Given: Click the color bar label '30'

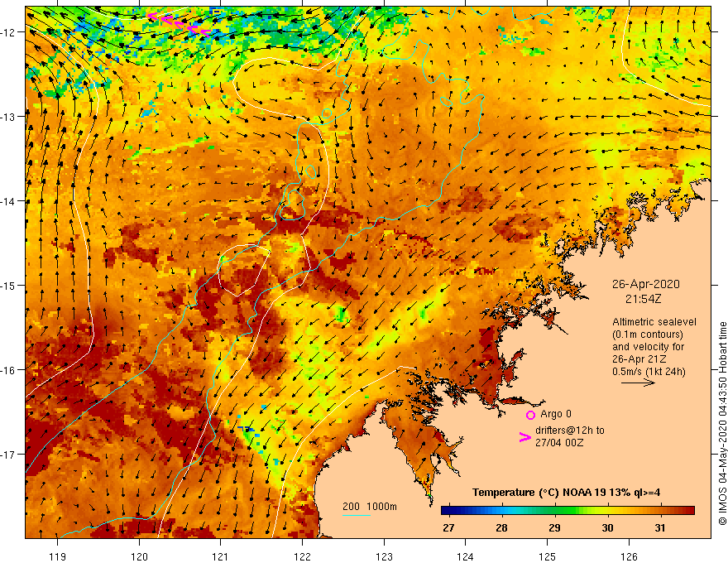Looking at the screenshot, I should coord(607,528).
